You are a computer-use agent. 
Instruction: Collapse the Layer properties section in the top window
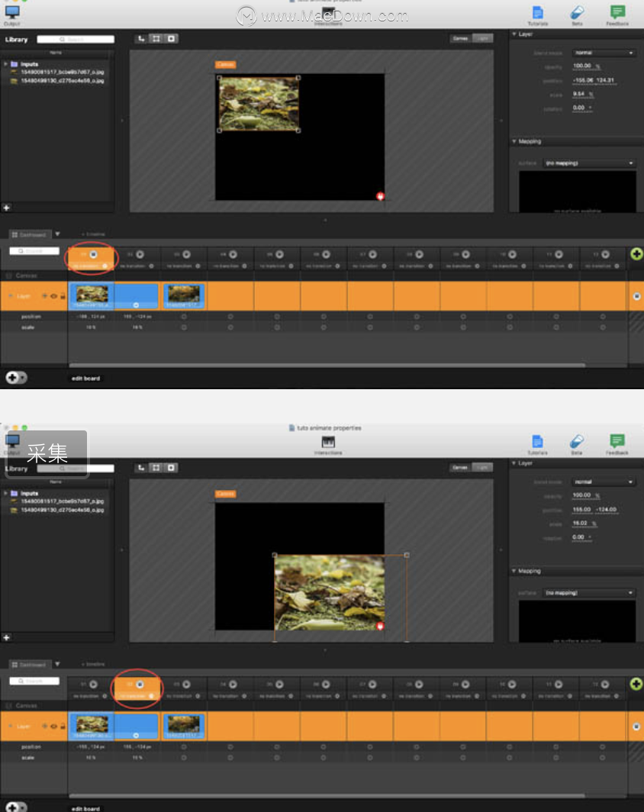[x=514, y=34]
